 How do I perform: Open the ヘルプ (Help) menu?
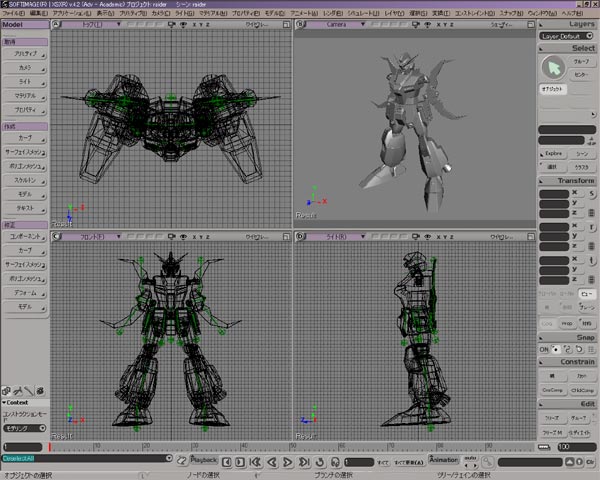572,13
